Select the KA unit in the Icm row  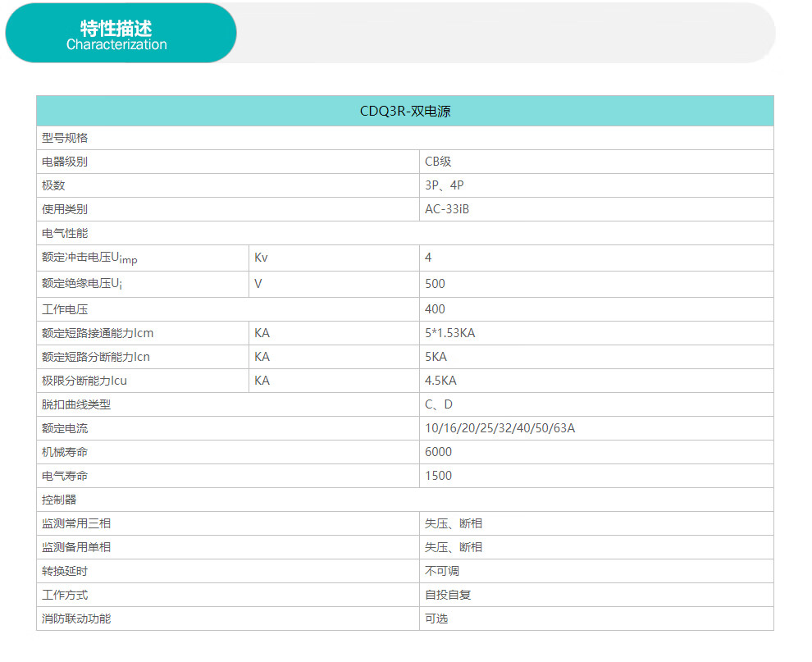click(262, 333)
